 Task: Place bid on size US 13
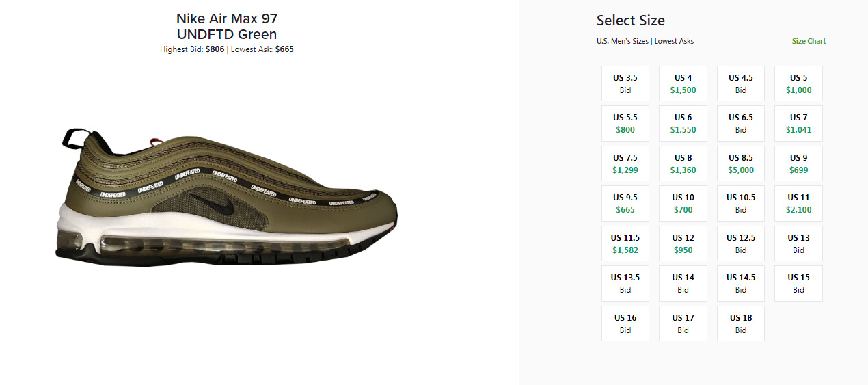coord(798,243)
